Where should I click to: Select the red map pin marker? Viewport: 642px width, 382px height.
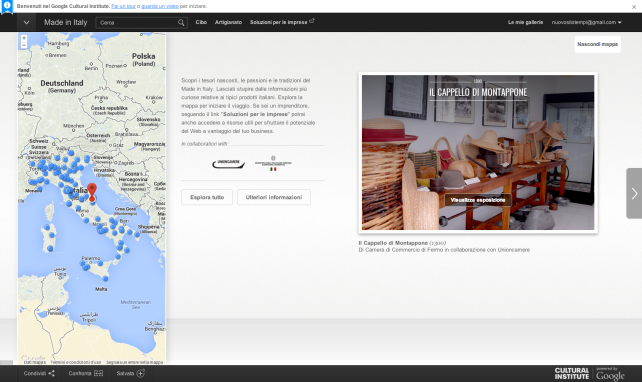pyautogui.click(x=92, y=192)
